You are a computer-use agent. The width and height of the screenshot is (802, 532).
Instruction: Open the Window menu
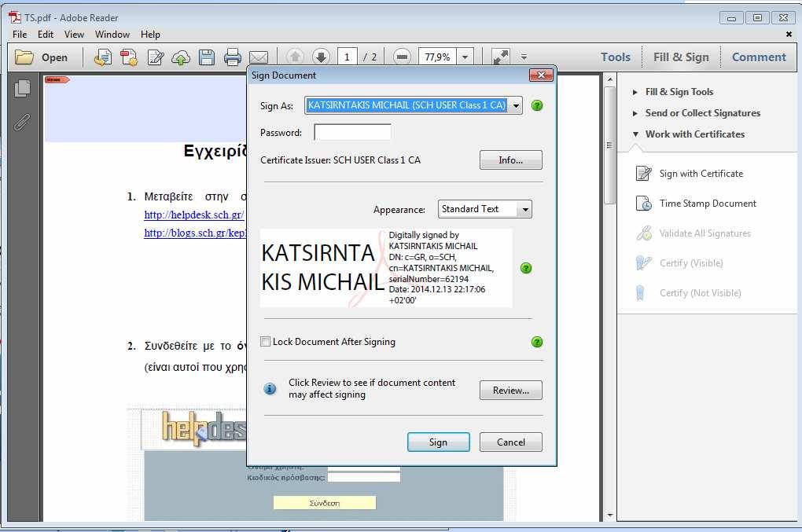112,35
